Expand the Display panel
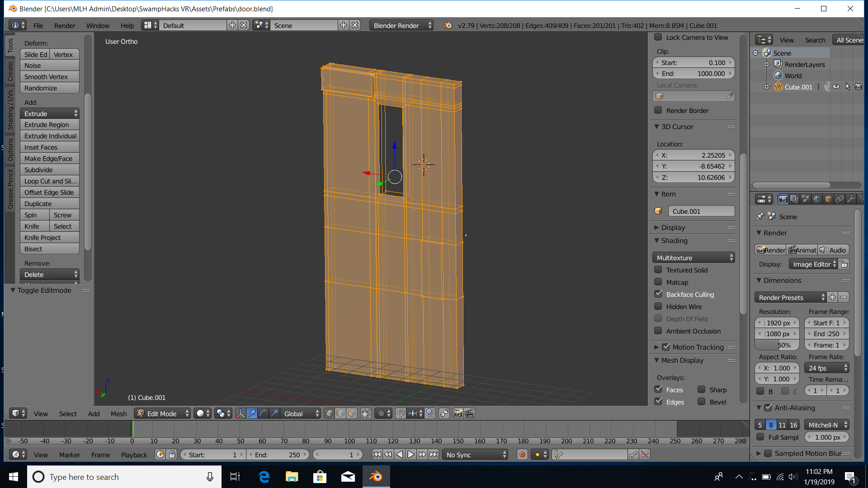The height and width of the screenshot is (488, 868). tap(673, 227)
